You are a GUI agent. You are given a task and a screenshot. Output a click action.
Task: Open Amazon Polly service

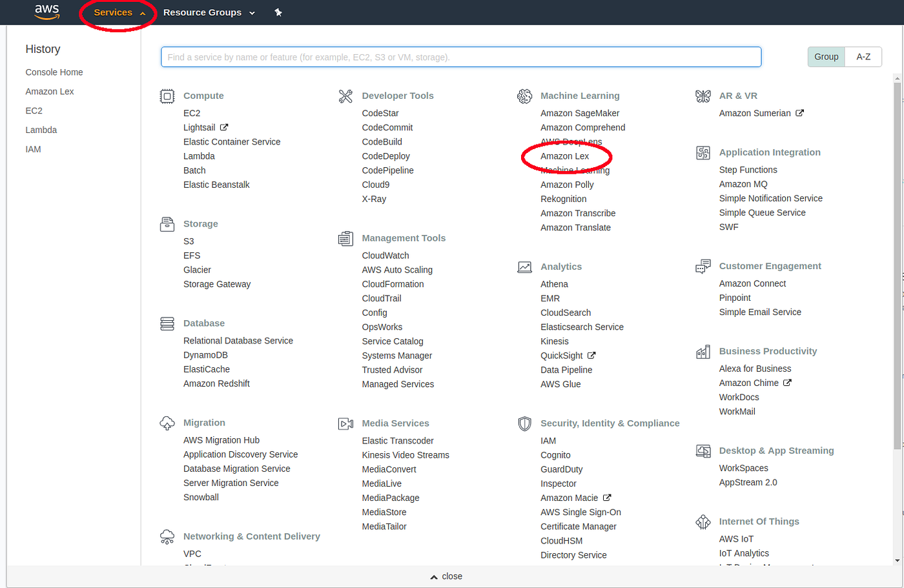point(567,185)
